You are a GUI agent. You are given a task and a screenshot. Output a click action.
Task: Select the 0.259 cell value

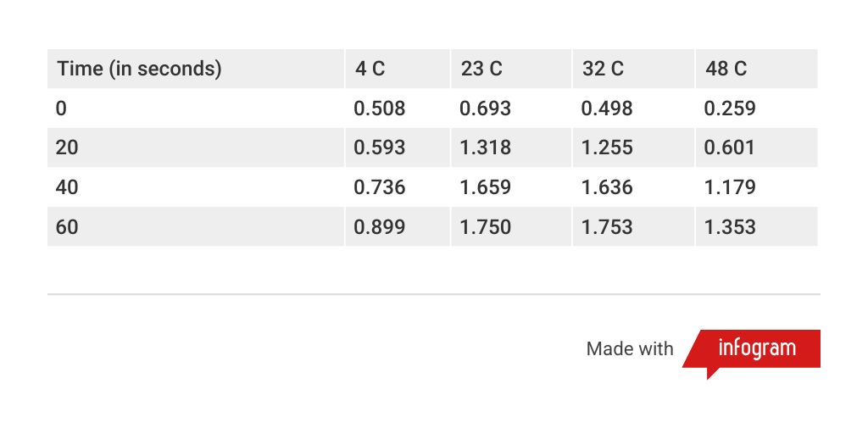(x=730, y=108)
